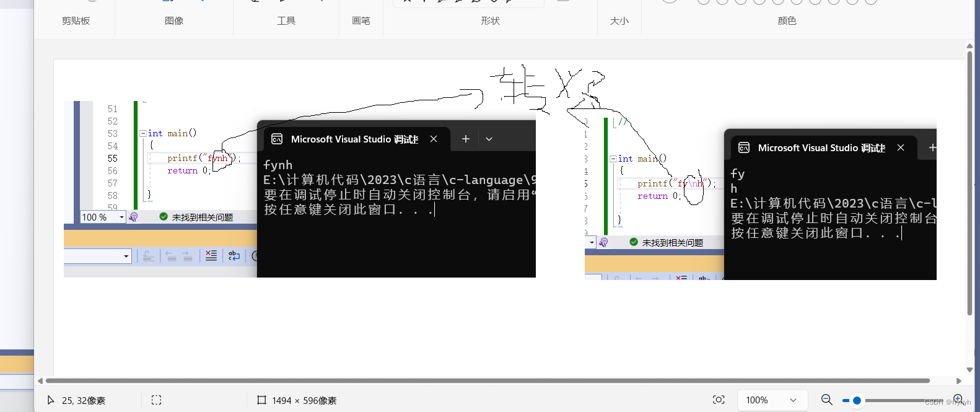Click the 大小 ribbon group label
Image resolution: width=980 pixels, height=412 pixels.
click(619, 20)
